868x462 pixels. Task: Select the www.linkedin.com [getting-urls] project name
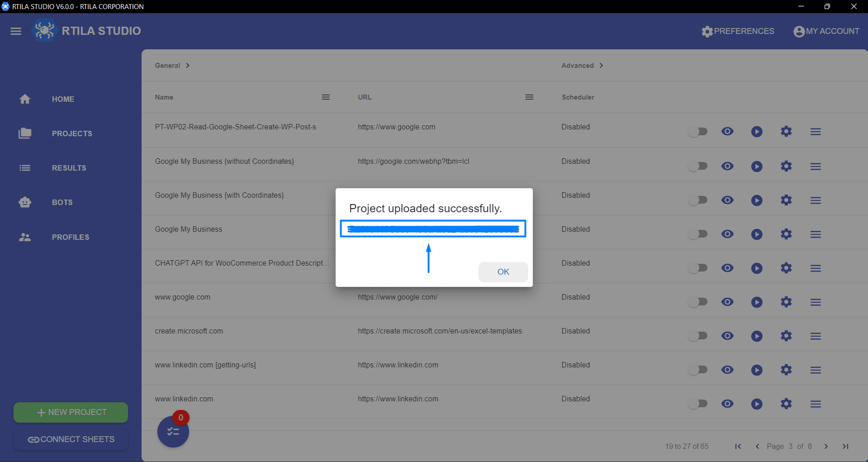pyautogui.click(x=205, y=365)
